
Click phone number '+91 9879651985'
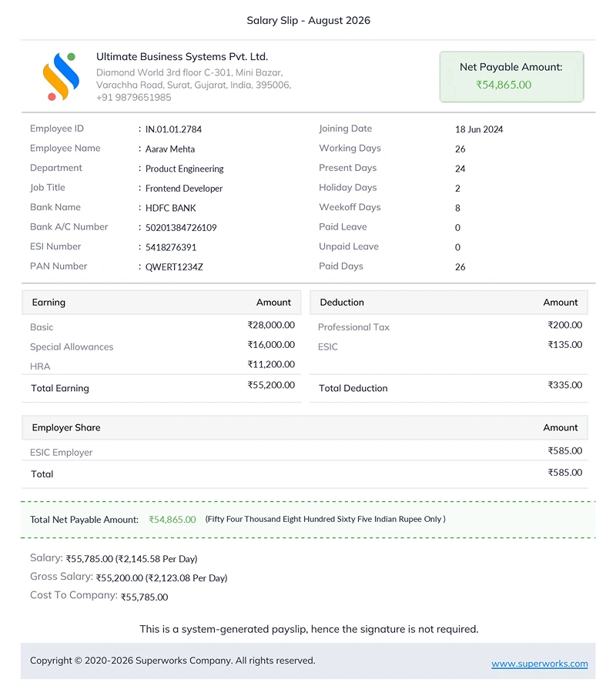133,97
